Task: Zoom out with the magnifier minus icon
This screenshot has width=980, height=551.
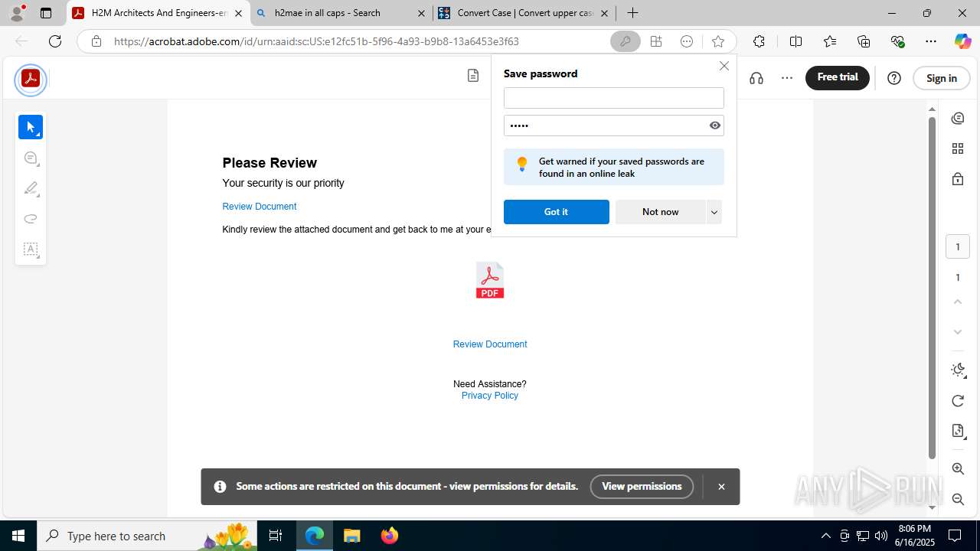Action: click(x=958, y=499)
